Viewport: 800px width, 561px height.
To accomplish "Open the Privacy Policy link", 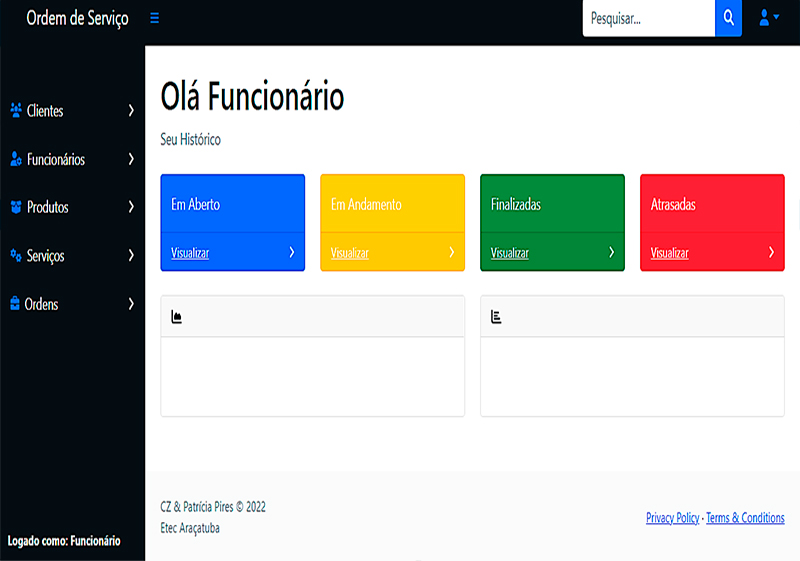I will click(x=672, y=518).
